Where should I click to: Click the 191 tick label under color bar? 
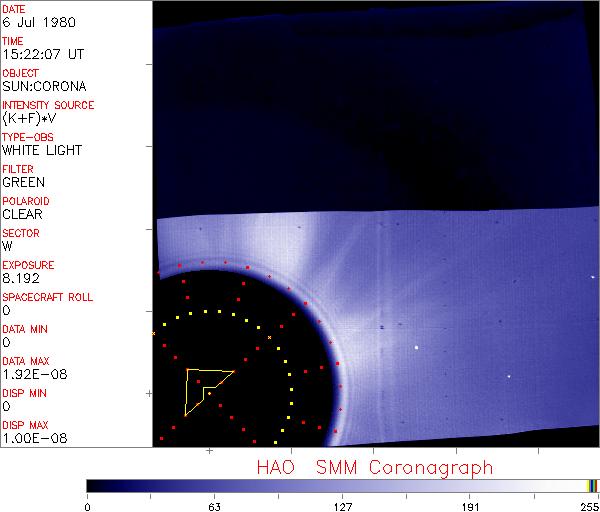click(x=470, y=507)
